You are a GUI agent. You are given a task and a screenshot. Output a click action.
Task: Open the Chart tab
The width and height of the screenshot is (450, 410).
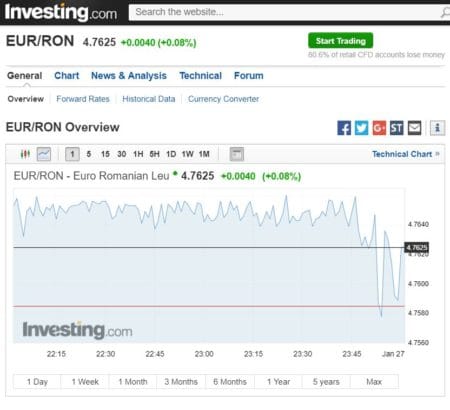[x=67, y=76]
